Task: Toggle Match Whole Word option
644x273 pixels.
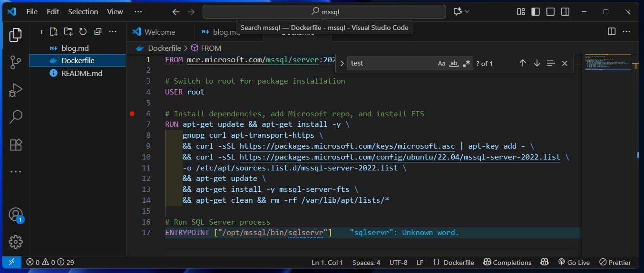Action: coord(454,63)
